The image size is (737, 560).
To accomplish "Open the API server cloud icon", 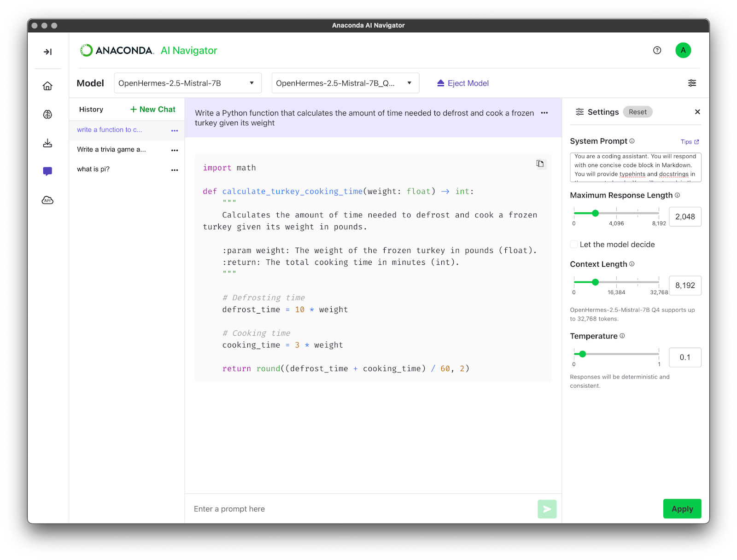I will pos(47,200).
